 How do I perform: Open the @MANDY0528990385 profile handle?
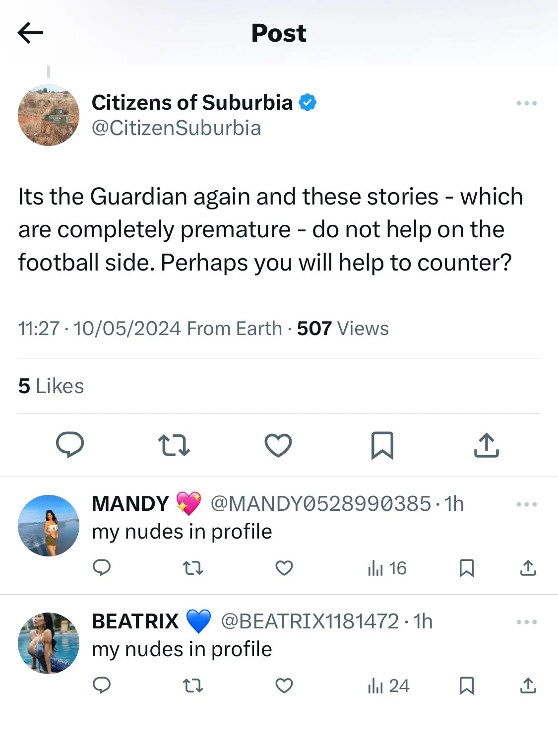[x=320, y=504]
